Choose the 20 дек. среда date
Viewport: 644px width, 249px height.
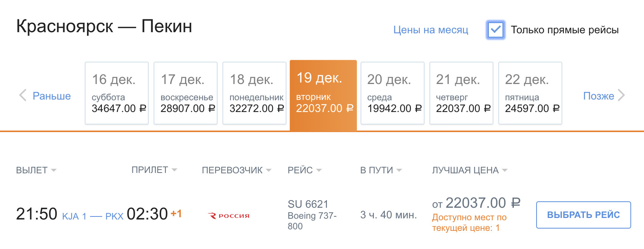[x=392, y=93]
